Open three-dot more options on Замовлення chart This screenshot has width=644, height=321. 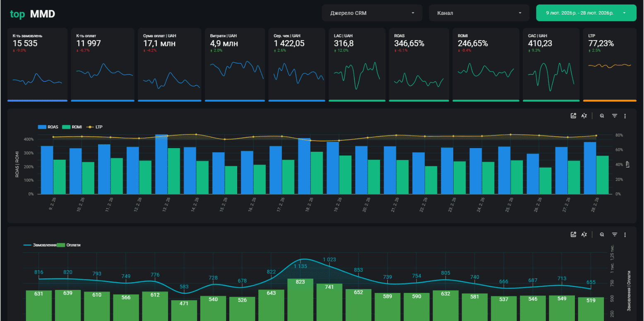click(x=625, y=235)
